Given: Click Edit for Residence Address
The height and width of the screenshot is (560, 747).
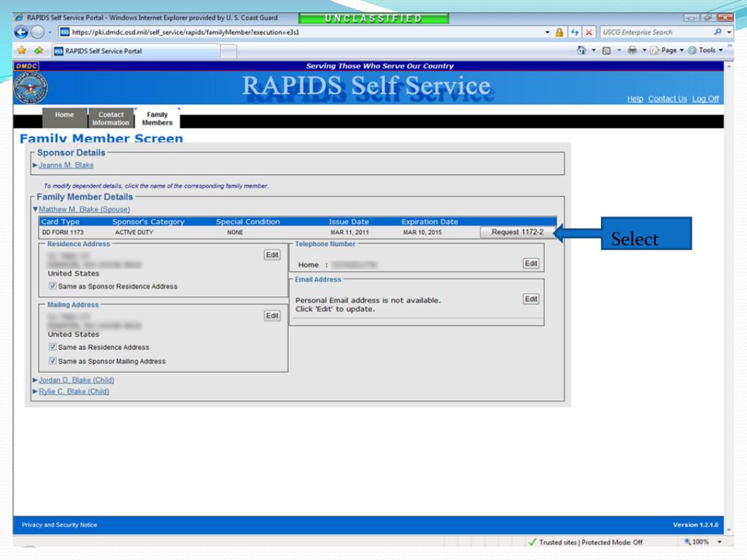Looking at the screenshot, I should [x=272, y=254].
